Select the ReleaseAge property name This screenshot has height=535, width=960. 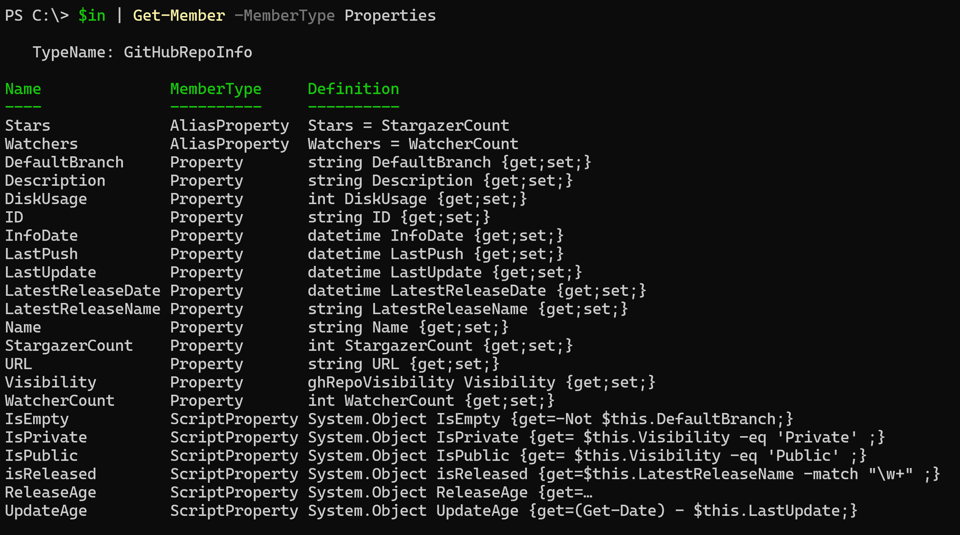pyautogui.click(x=50, y=493)
